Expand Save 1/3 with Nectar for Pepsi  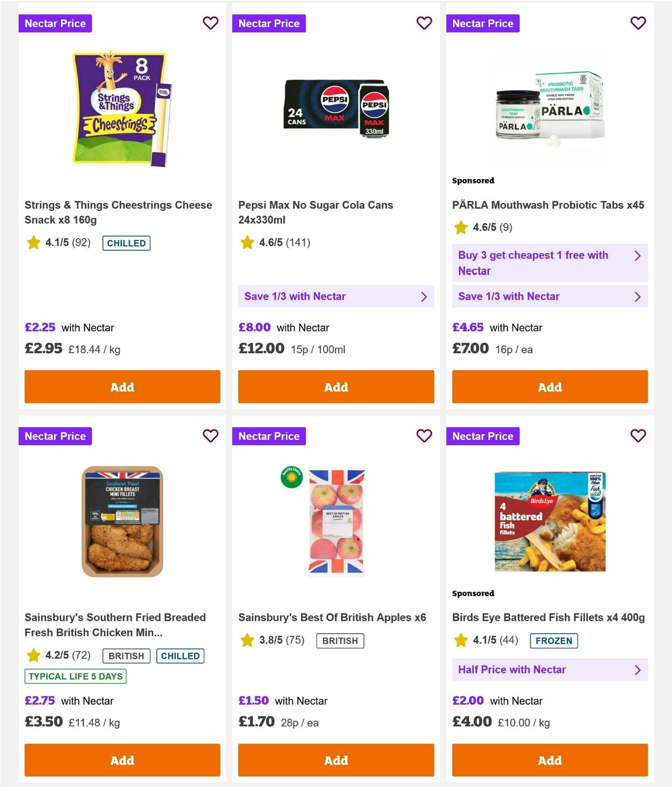point(336,296)
